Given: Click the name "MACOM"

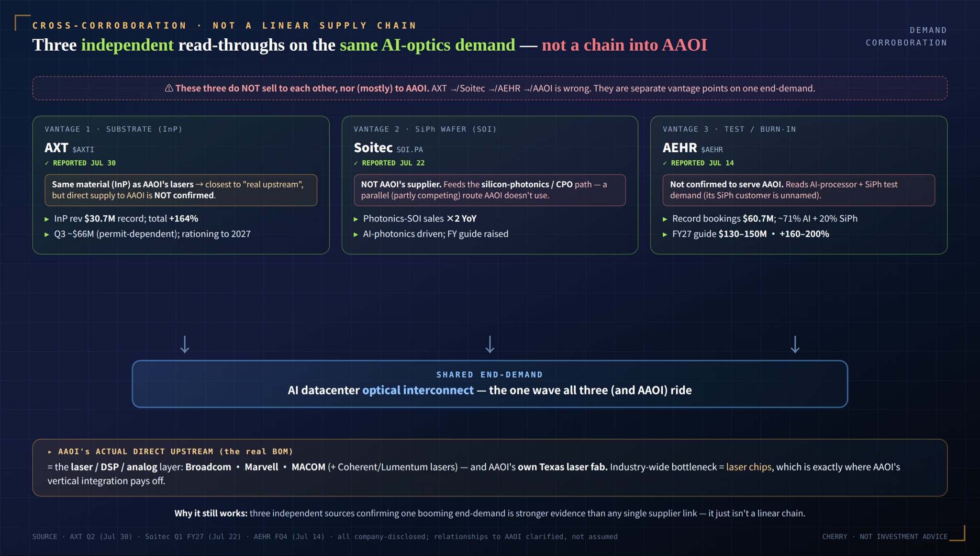Looking at the screenshot, I should click(309, 467).
